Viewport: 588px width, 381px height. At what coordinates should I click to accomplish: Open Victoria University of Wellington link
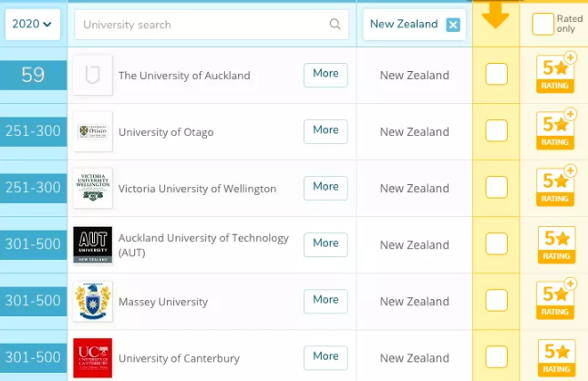tap(197, 189)
